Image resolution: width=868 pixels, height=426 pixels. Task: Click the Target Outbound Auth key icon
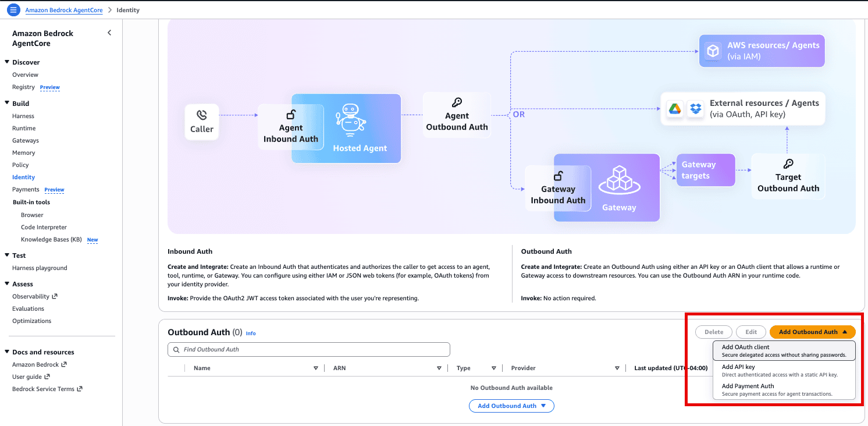pos(788,164)
